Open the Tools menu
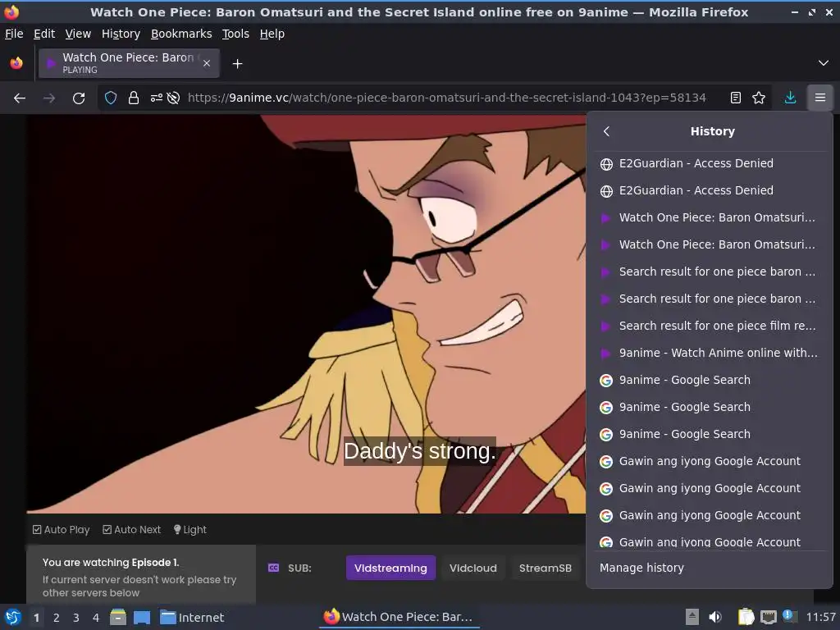Viewport: 840px width, 630px height. click(x=235, y=34)
